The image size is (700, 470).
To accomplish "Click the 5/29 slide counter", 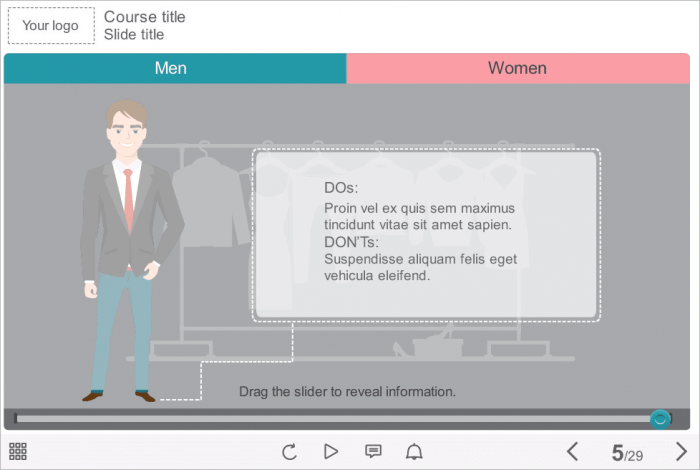I will (627, 453).
